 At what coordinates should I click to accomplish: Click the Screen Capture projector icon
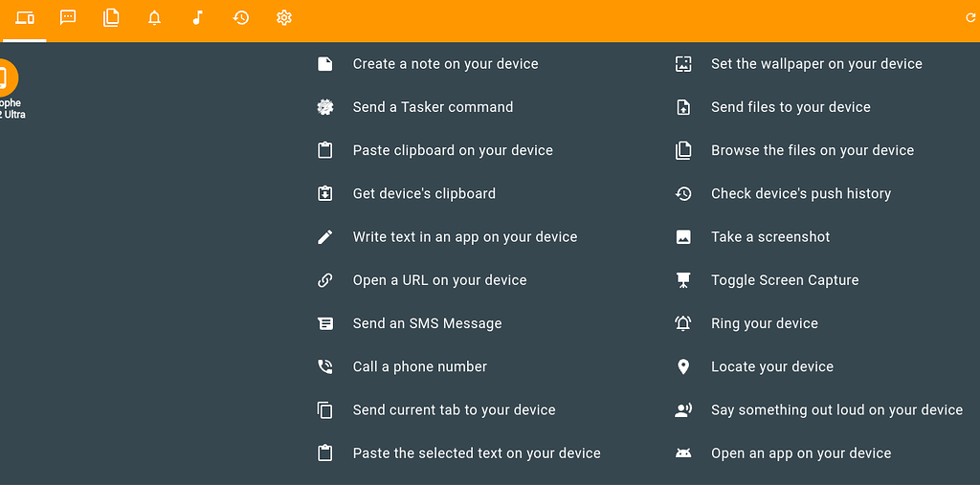point(683,280)
